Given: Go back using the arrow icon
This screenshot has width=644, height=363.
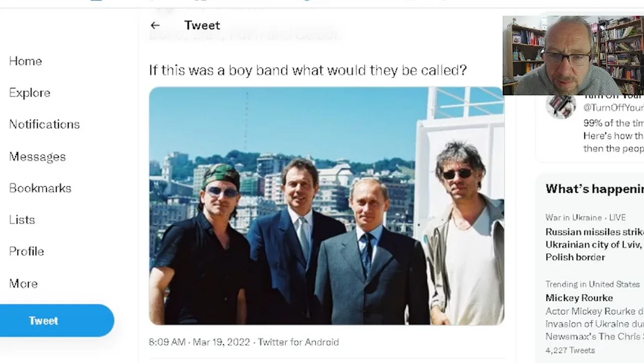Looking at the screenshot, I should (155, 25).
